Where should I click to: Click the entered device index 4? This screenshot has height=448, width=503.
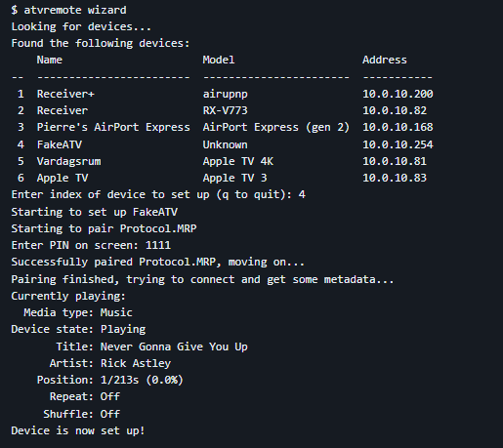point(302,194)
